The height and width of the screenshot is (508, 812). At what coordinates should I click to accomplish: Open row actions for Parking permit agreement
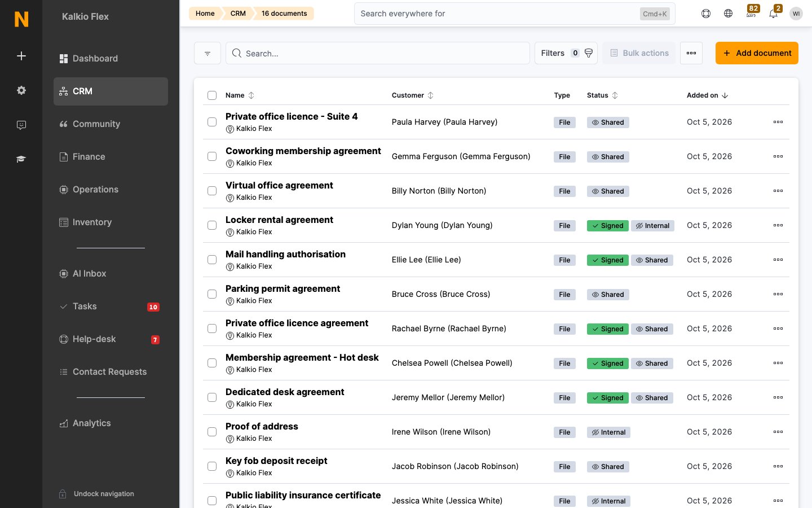point(778,294)
